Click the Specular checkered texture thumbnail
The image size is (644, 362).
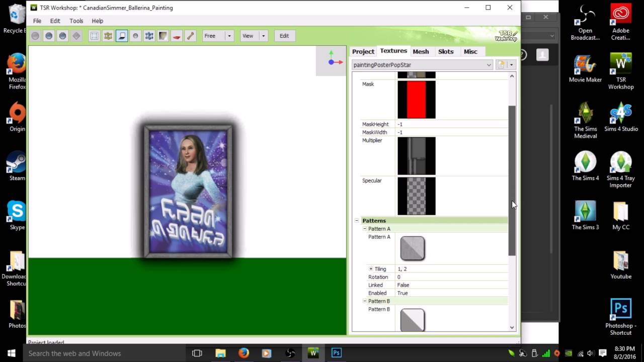click(x=417, y=196)
